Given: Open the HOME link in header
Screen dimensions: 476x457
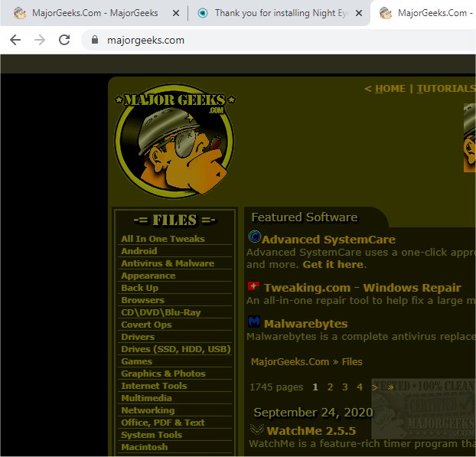Looking at the screenshot, I should (x=390, y=89).
